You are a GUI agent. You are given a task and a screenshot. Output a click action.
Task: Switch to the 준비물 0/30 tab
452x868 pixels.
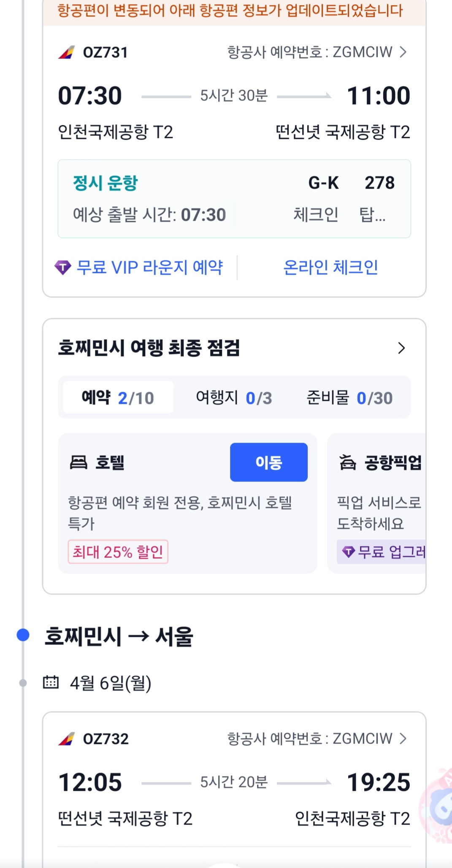(x=349, y=397)
